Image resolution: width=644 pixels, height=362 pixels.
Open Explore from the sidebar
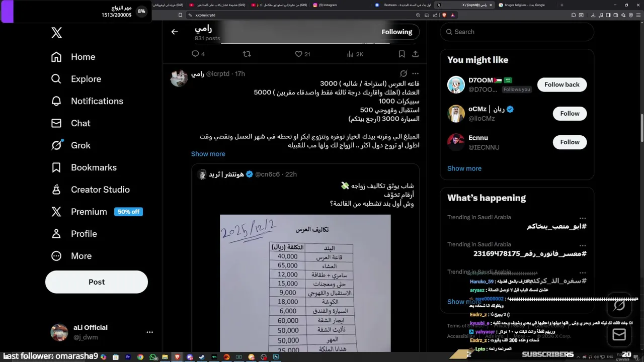pos(76,79)
